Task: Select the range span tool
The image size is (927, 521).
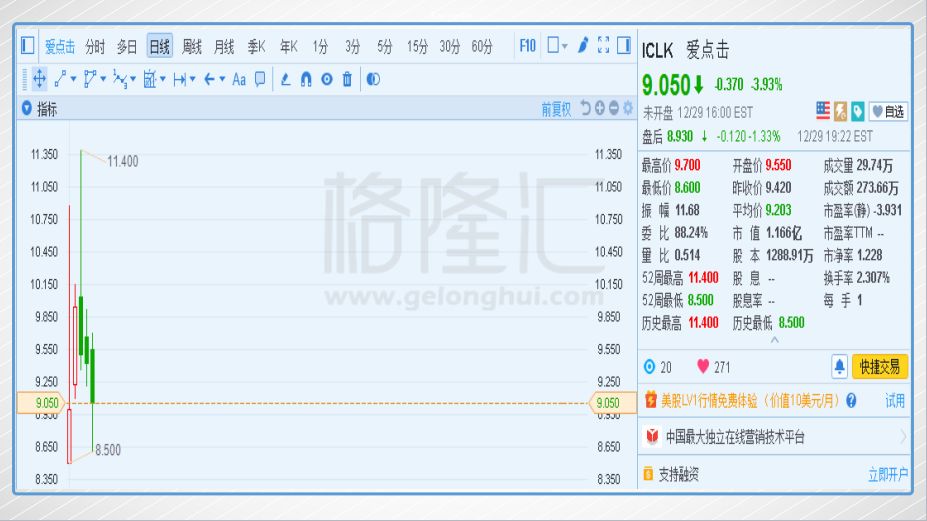Action: coord(180,79)
